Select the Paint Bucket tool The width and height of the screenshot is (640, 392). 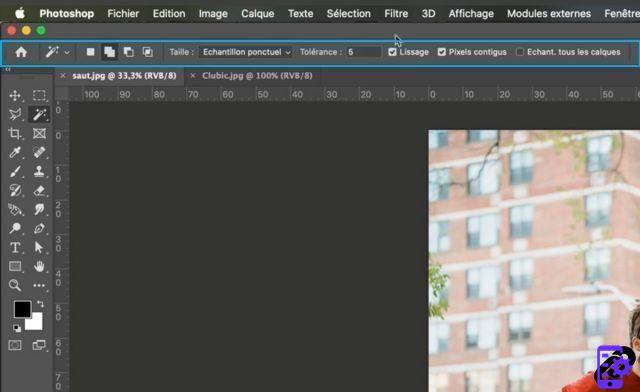(x=15, y=209)
